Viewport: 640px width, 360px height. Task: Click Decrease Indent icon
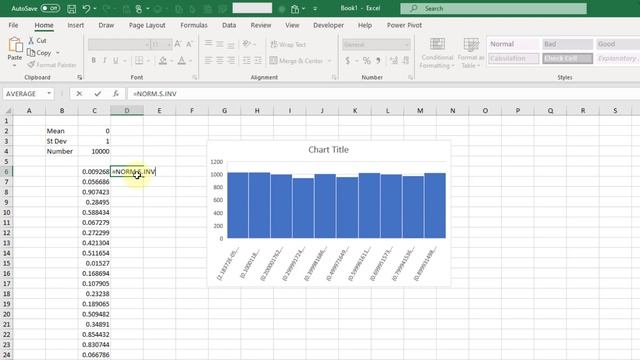247,60
